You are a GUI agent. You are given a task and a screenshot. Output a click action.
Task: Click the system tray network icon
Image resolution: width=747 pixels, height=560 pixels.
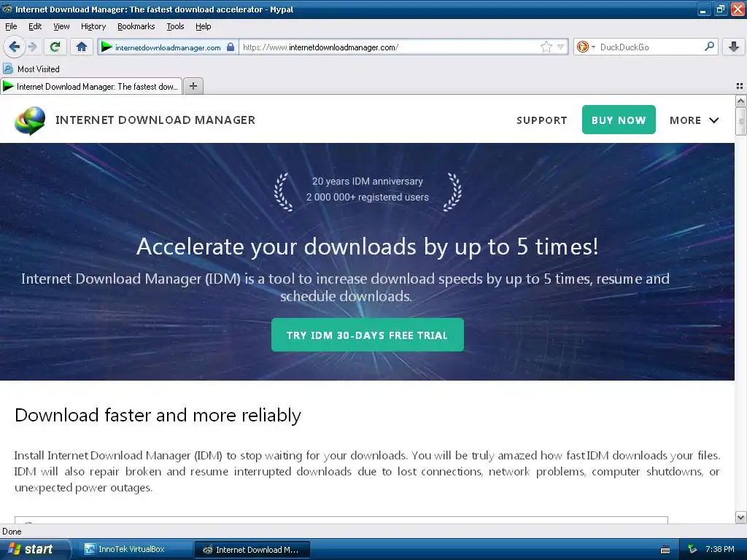tap(692, 550)
